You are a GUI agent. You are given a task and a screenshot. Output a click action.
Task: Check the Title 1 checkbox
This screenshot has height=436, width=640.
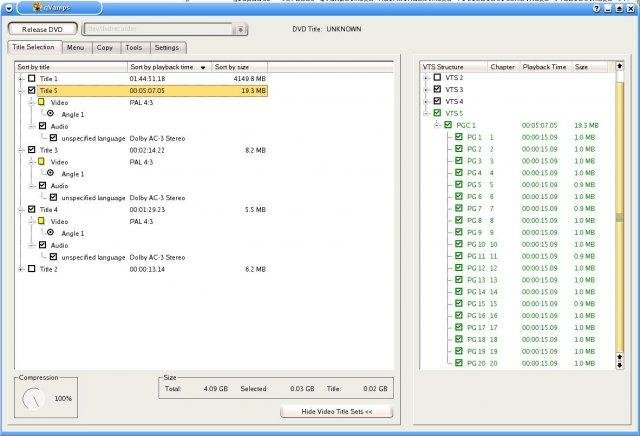(x=31, y=78)
